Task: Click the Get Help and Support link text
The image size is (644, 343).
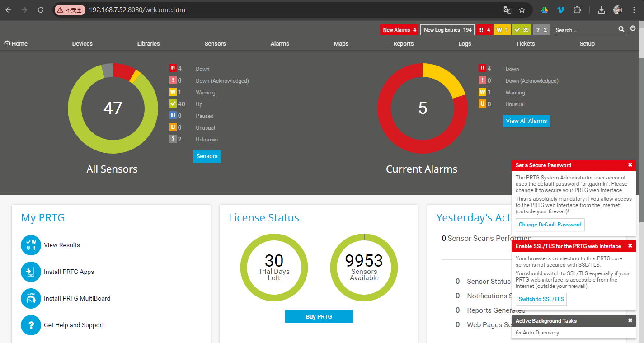Action: 74,325
